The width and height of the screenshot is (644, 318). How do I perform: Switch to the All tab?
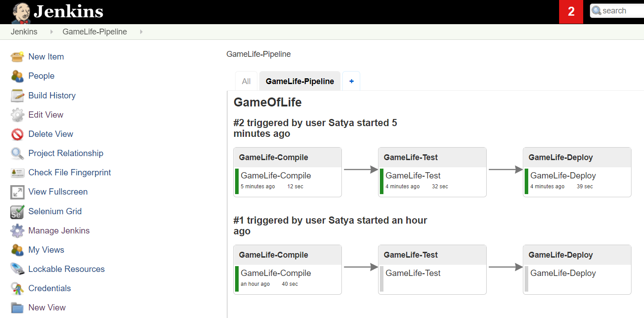tap(246, 81)
